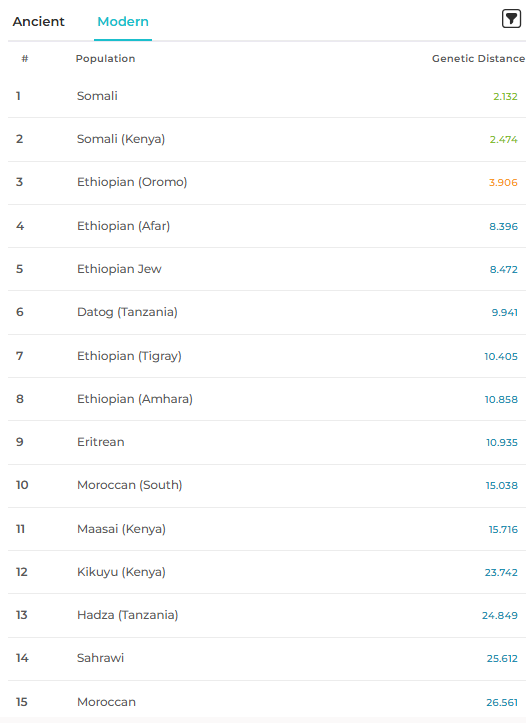Click the 2.132 genetic distance value
526x723 pixels.
coord(505,96)
